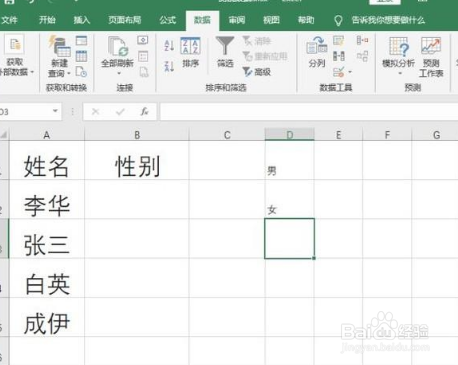The height and width of the screenshot is (365, 458).
Task: Click the Relationships icon in 数据工具
Action: (362, 56)
